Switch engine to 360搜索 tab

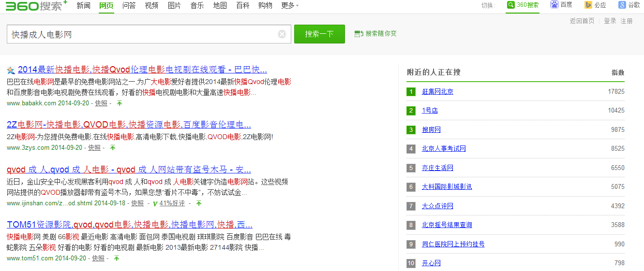coord(523,5)
